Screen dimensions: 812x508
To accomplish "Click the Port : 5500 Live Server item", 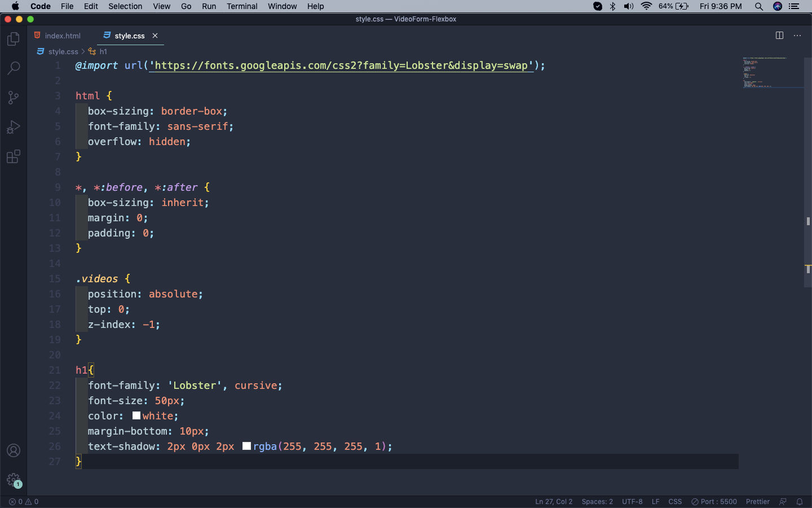I will [714, 502].
